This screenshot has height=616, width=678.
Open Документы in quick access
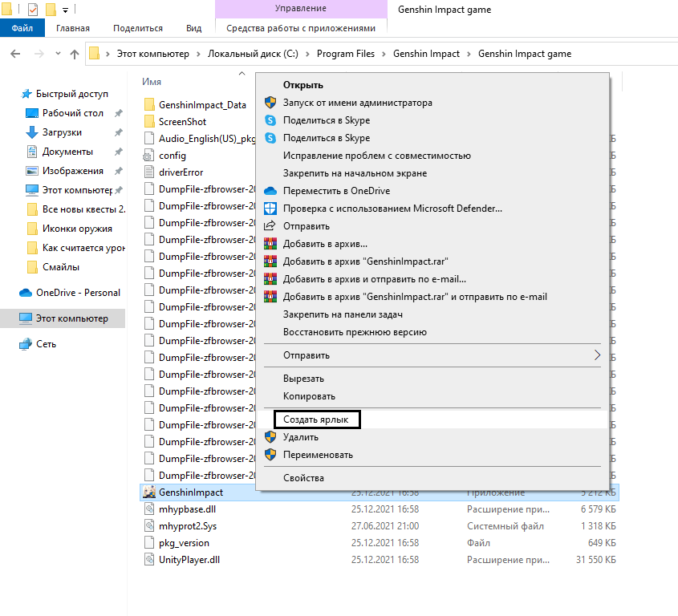pyautogui.click(x=67, y=152)
